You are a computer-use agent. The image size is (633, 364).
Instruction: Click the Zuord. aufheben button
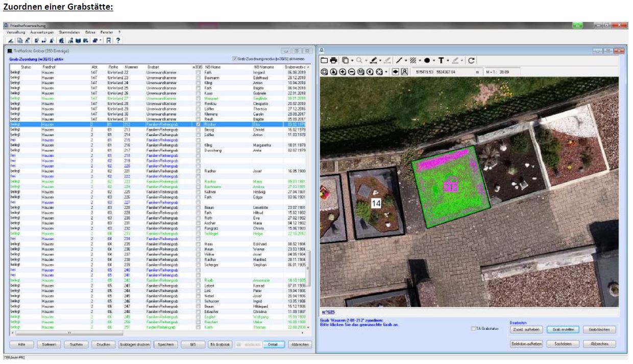coord(526,330)
